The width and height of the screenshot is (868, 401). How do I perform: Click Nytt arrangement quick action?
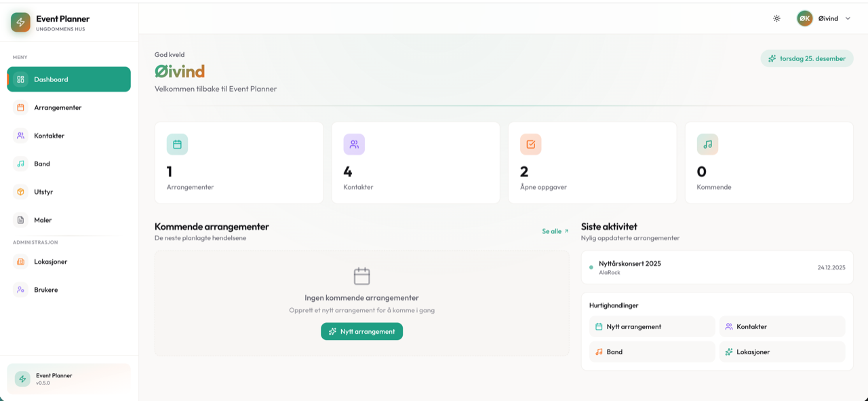coord(652,326)
